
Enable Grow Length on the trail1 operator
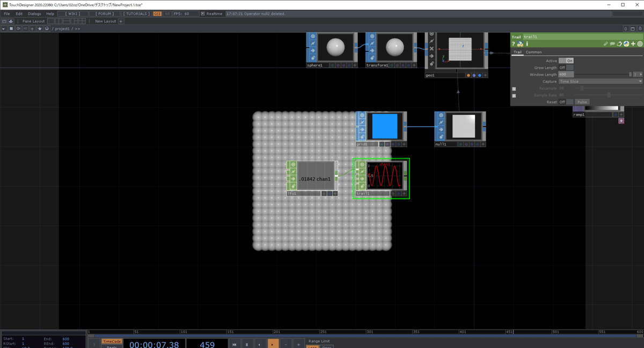[570, 68]
